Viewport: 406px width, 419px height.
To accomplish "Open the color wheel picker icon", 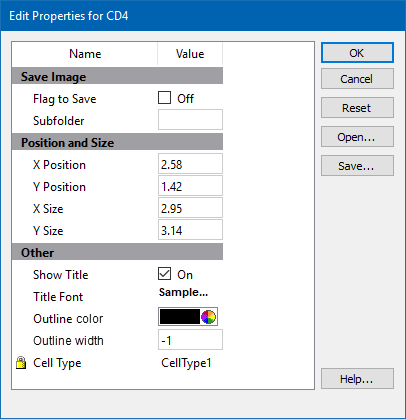I will click(209, 317).
